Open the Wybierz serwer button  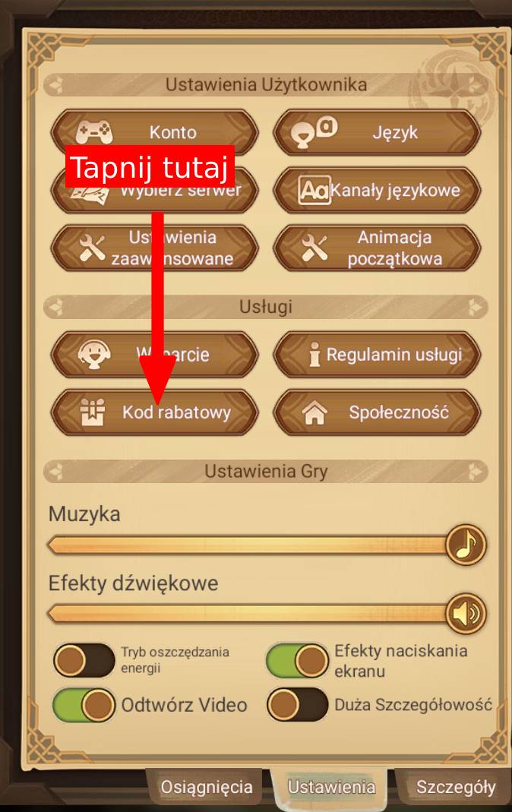153,190
